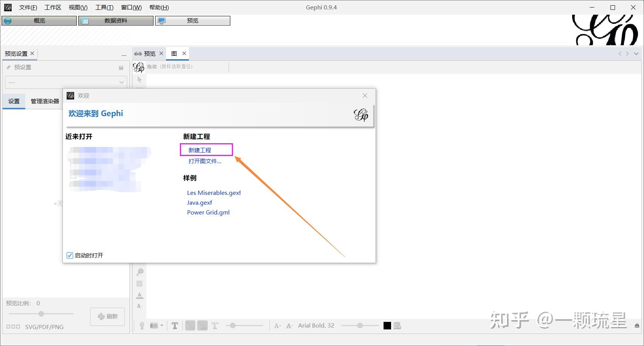
Task: Click the small A reset label visibility tool
Action: point(139,306)
